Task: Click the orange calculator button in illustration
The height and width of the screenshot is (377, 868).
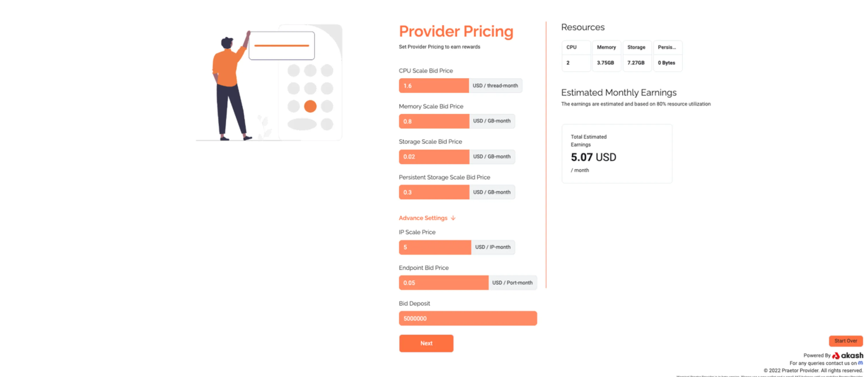Action: click(310, 106)
